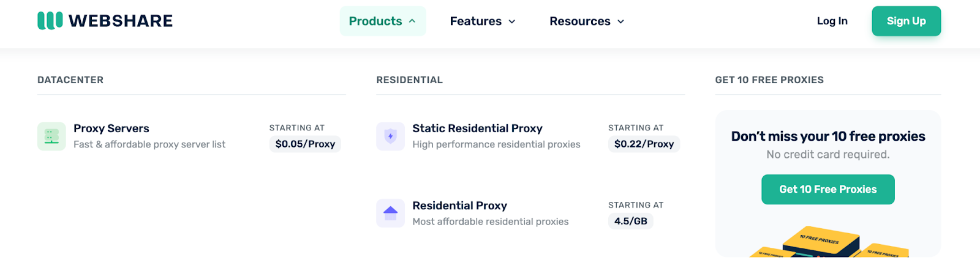Open the Features menu
This screenshot has width=980, height=268.
[483, 21]
